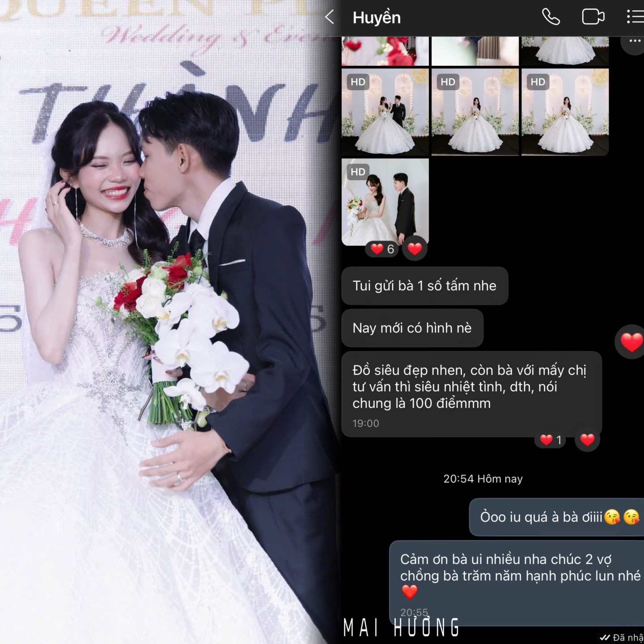This screenshot has height=644, width=644.
Task: View the 1 heart reaction count
Action: pos(550,440)
